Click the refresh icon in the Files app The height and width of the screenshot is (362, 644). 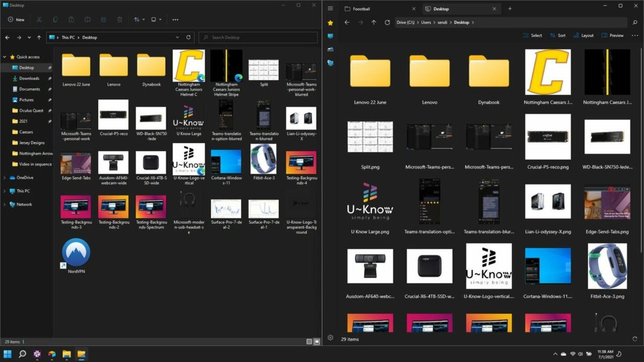[387, 22]
